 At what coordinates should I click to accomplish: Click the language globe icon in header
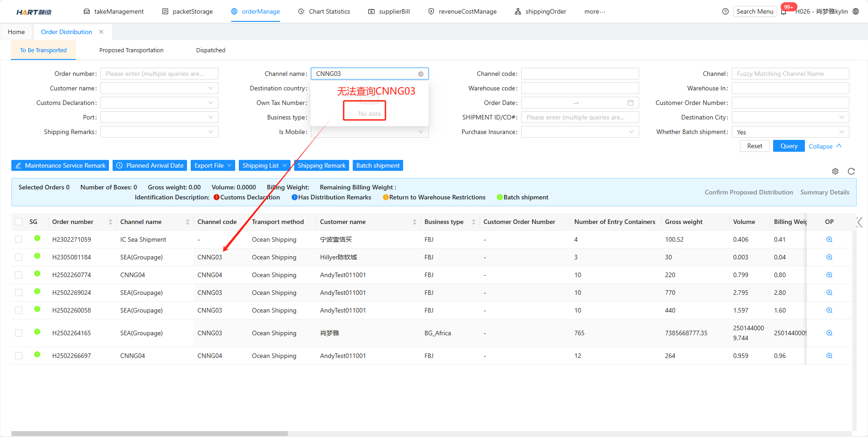856,11
